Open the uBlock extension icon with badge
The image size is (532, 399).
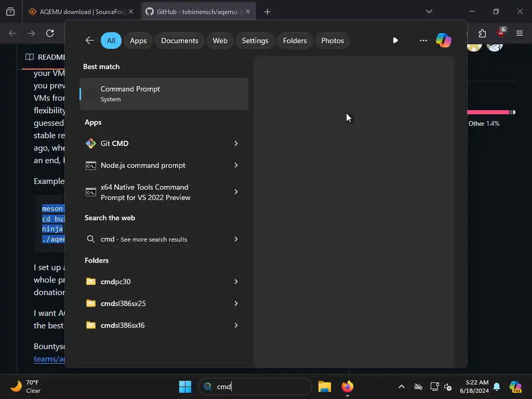501,33
